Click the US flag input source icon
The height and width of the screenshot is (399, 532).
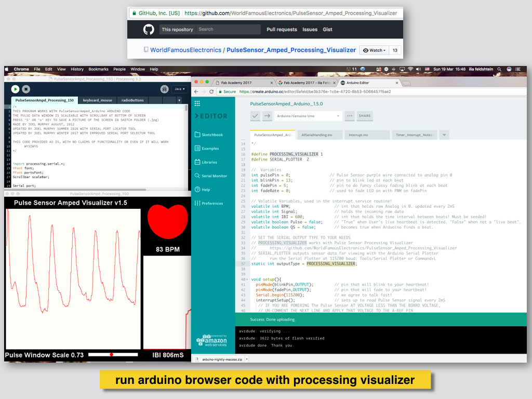coord(427,69)
